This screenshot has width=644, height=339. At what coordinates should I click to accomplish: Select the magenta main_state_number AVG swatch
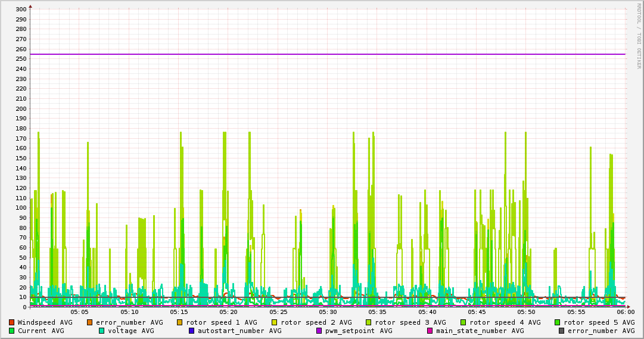430,331
